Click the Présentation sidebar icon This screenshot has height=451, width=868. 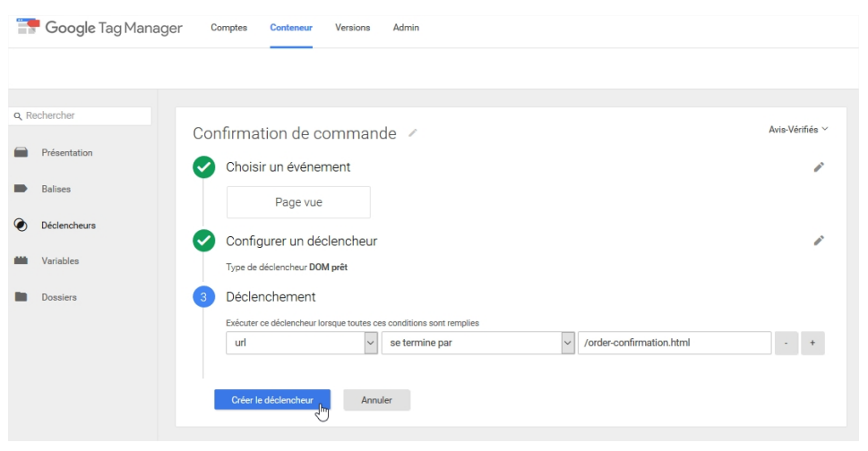coord(21,153)
